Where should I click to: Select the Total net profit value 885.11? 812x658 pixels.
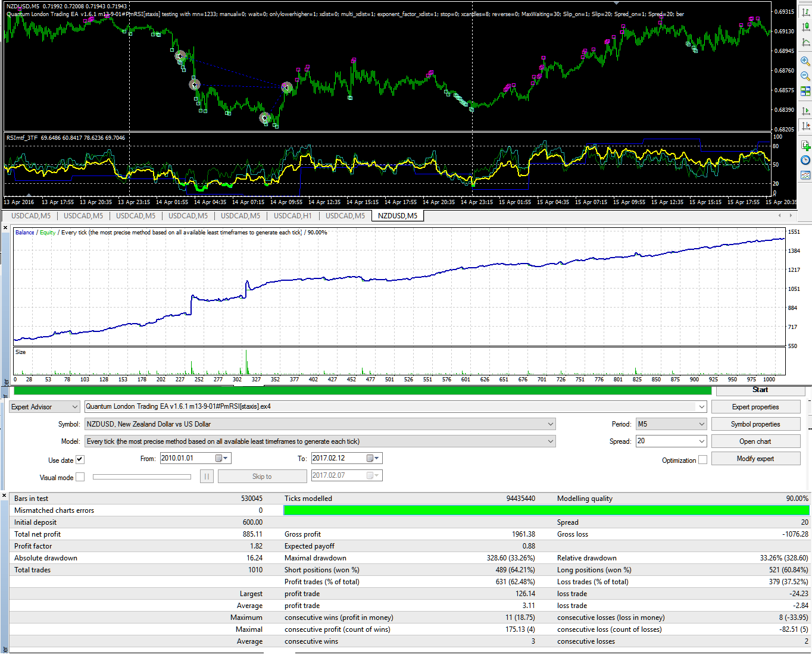pyautogui.click(x=252, y=534)
